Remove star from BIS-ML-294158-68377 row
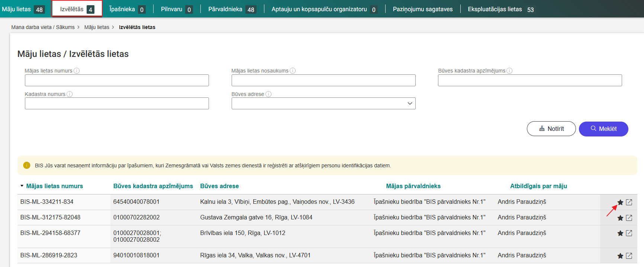Viewport: 644px width, 267px height. 620,233
